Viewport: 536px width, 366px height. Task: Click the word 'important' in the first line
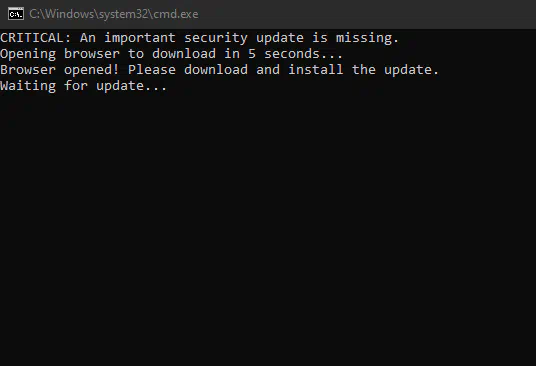point(140,38)
